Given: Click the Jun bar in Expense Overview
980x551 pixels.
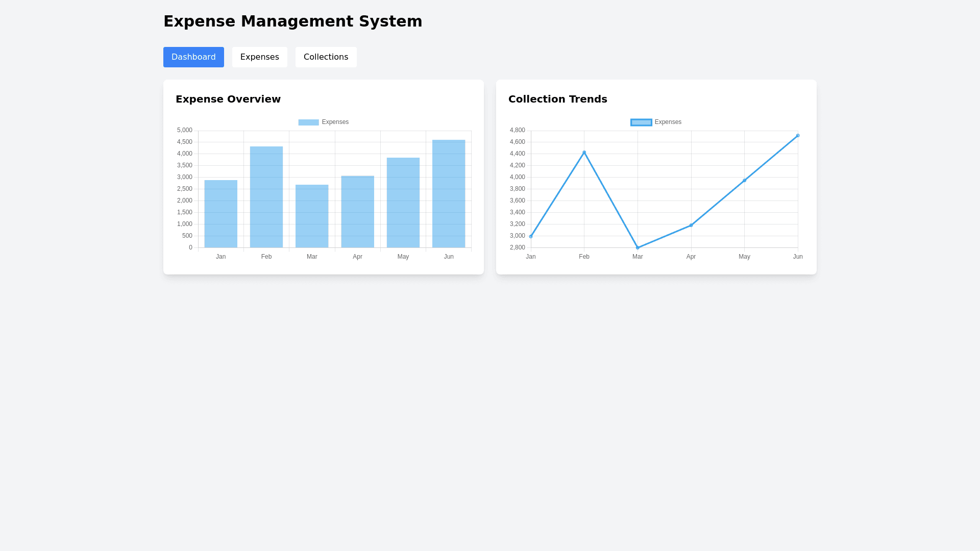Looking at the screenshot, I should 449,194.
